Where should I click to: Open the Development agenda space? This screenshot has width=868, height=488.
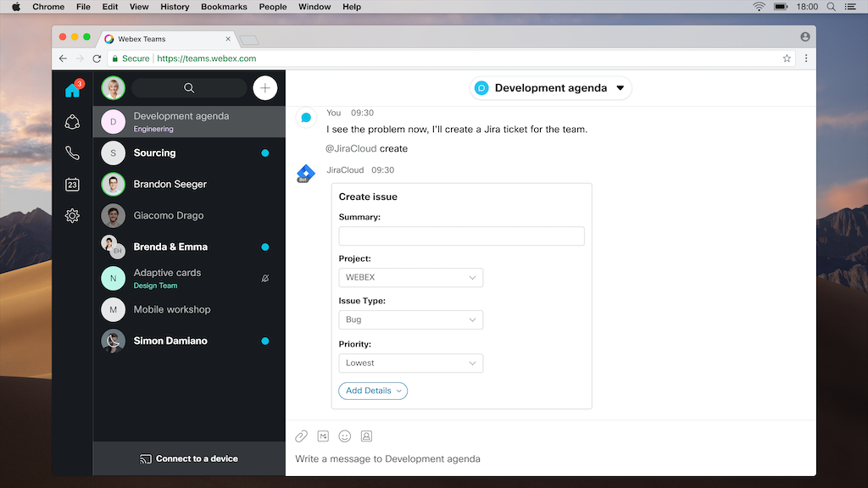[x=189, y=122]
